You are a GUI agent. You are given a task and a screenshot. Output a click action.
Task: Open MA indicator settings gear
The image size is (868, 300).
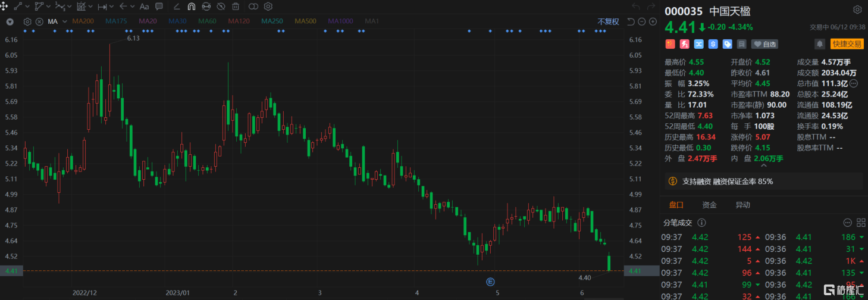click(x=27, y=21)
